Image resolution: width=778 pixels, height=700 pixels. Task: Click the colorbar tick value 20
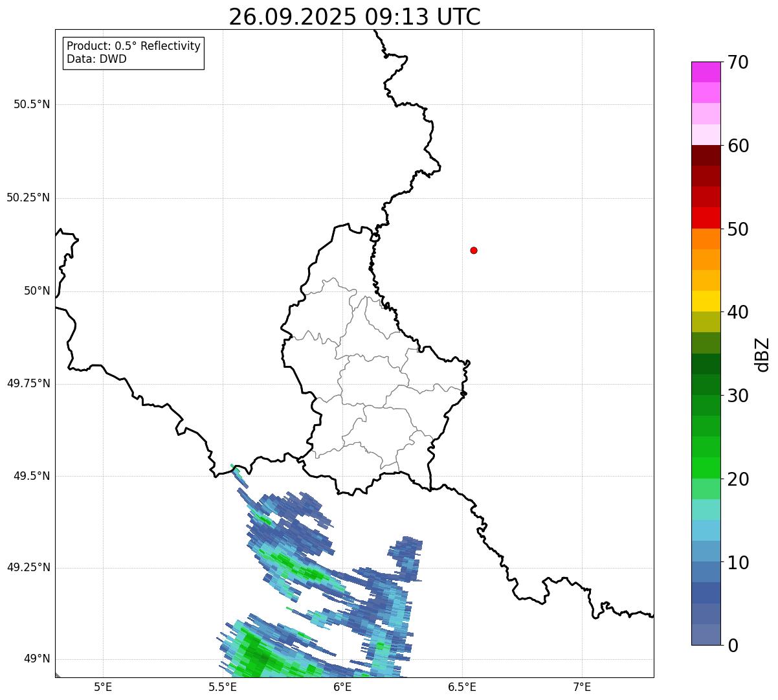point(737,479)
